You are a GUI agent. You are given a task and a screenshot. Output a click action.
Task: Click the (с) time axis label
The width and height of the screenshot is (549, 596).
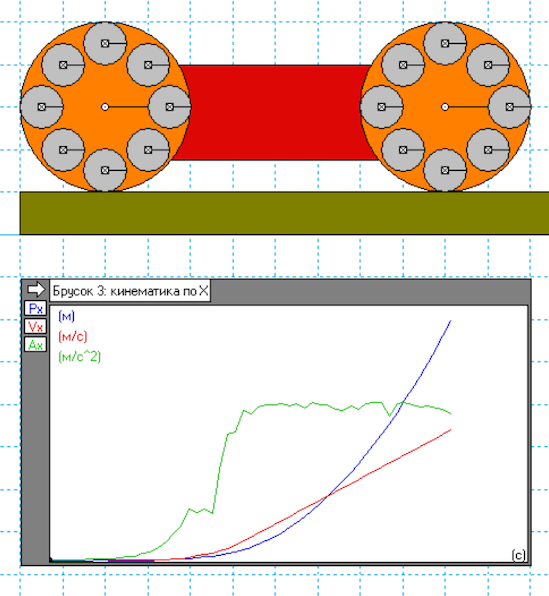(x=519, y=555)
